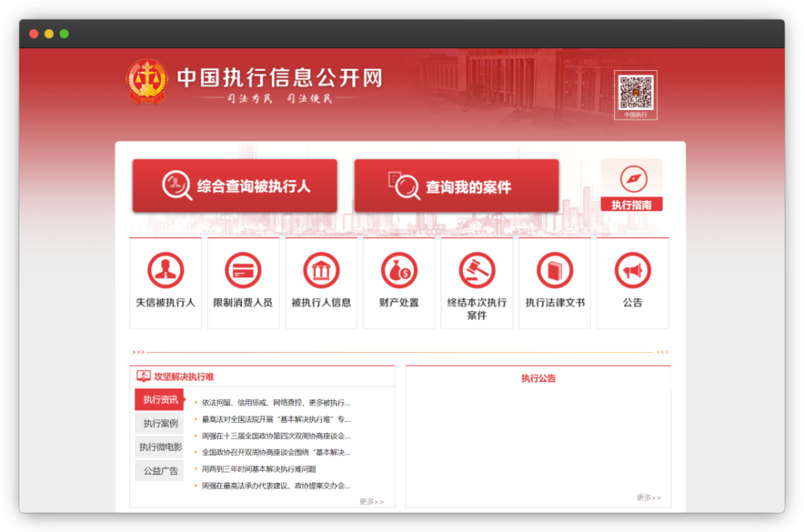This screenshot has width=804, height=532.
Task: Click the 被执行人信息 building icon
Action: pos(321,270)
